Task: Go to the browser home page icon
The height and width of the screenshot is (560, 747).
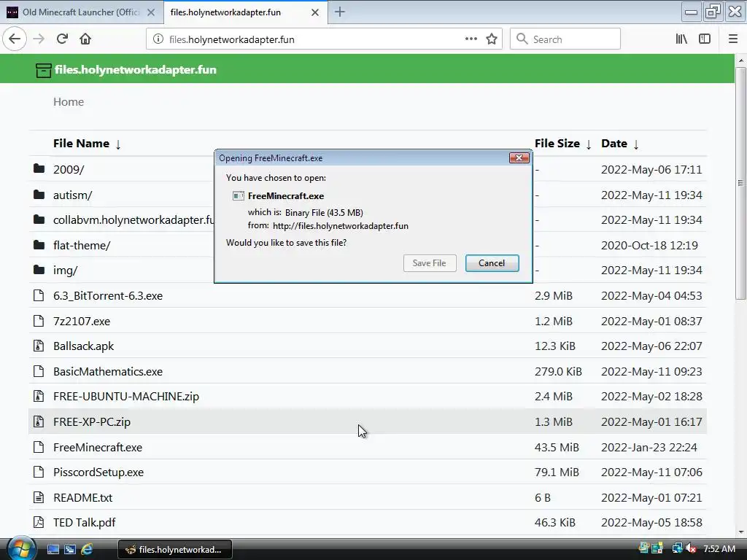Action: (85, 39)
